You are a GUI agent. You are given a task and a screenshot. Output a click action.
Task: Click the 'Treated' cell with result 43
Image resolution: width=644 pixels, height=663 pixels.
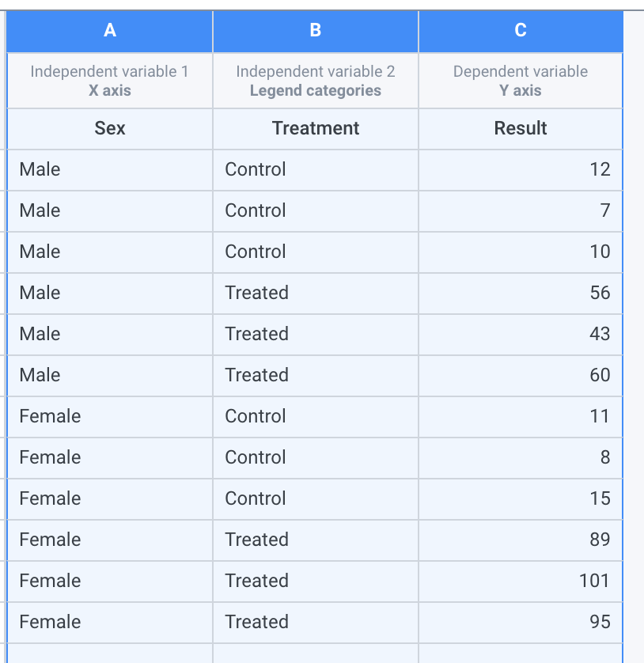pyautogui.click(x=315, y=334)
